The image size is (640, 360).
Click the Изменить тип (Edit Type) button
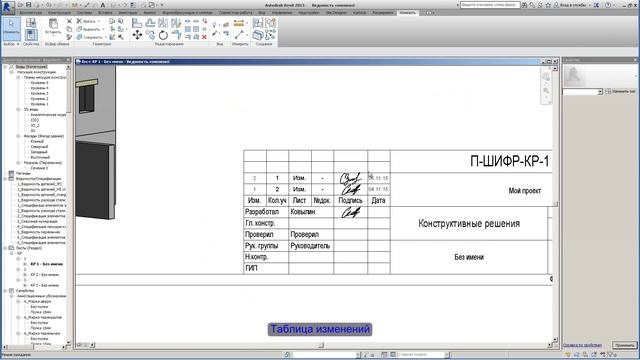(621, 91)
